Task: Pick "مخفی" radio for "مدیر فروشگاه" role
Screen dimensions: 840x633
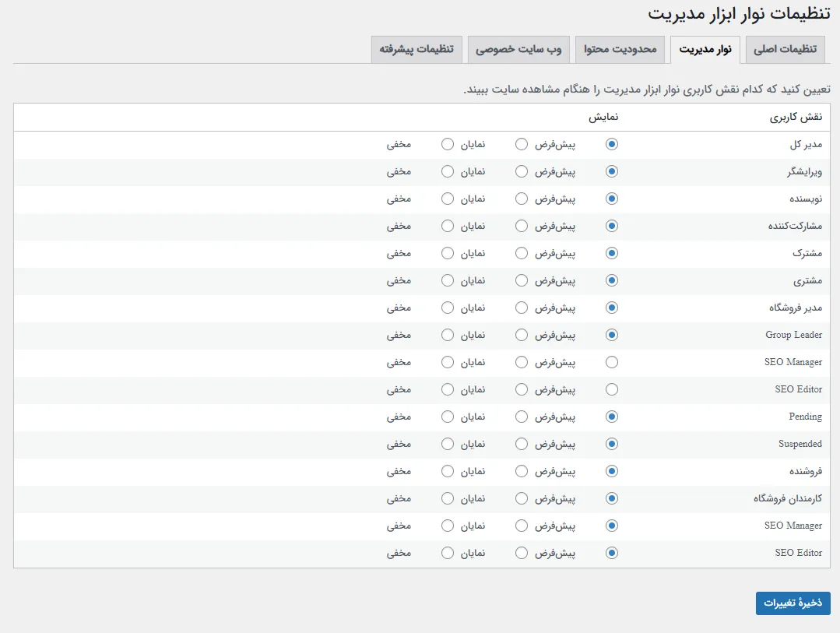Action: pos(448,308)
